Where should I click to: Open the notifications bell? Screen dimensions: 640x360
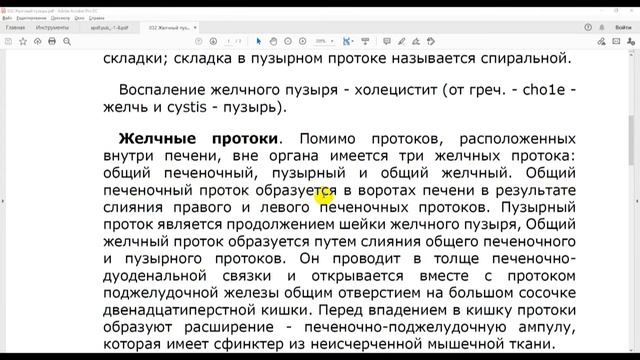click(602, 27)
